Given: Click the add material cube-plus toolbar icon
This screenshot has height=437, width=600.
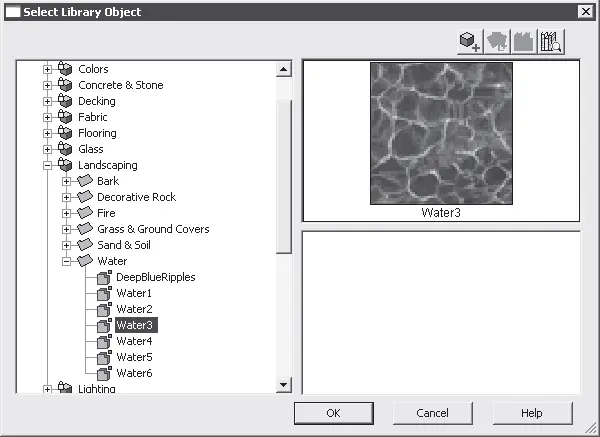Looking at the screenshot, I should (469, 40).
